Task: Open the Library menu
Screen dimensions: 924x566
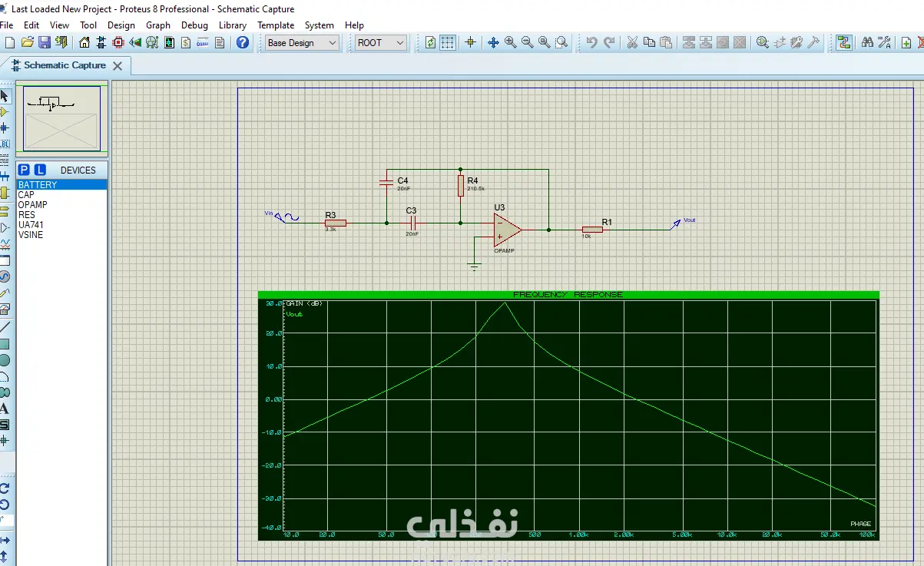Action: [232, 25]
